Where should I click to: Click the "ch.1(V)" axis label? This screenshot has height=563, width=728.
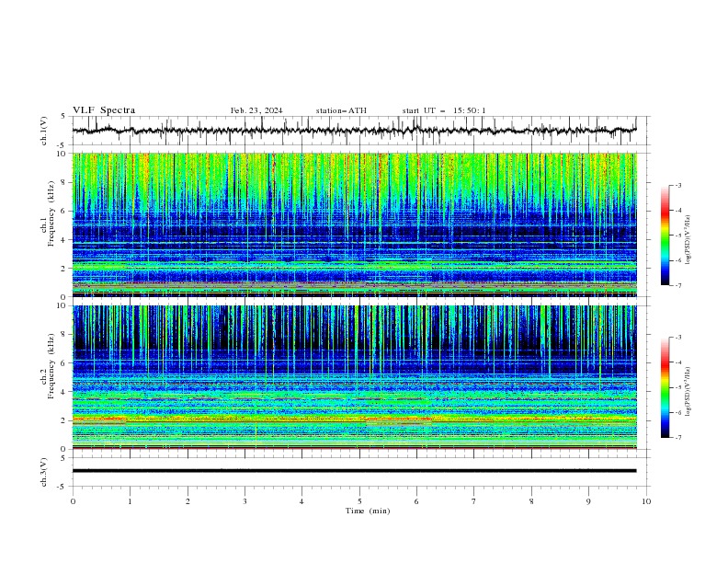[44, 131]
